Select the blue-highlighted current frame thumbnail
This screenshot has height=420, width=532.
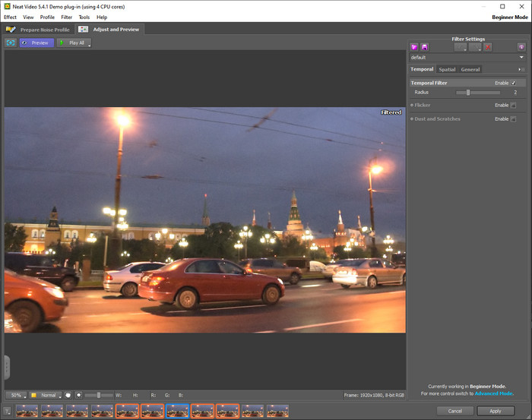click(177, 411)
